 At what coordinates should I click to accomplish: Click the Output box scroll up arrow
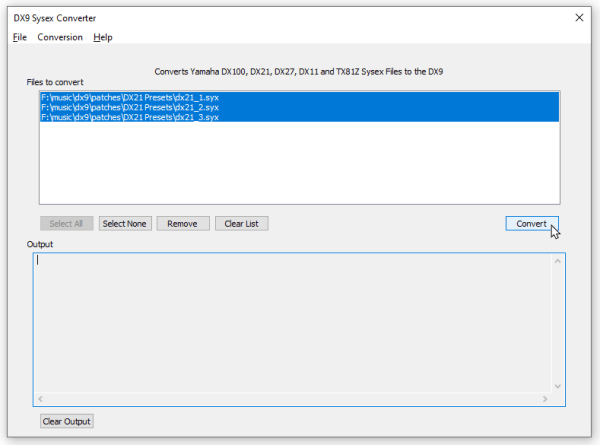[x=557, y=260]
